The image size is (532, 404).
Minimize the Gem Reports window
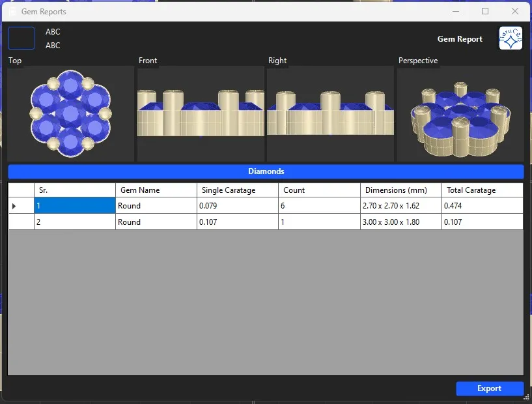tap(455, 11)
